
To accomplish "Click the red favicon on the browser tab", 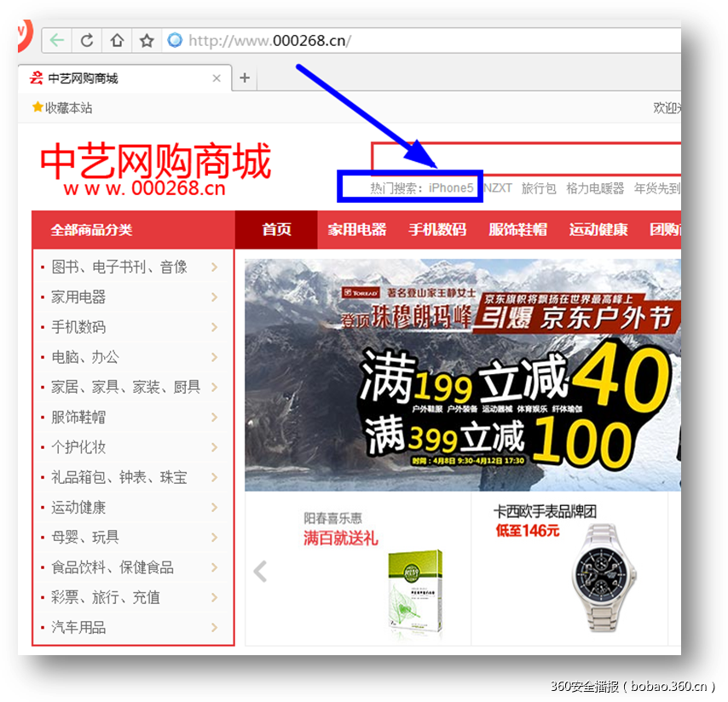I will [x=36, y=78].
